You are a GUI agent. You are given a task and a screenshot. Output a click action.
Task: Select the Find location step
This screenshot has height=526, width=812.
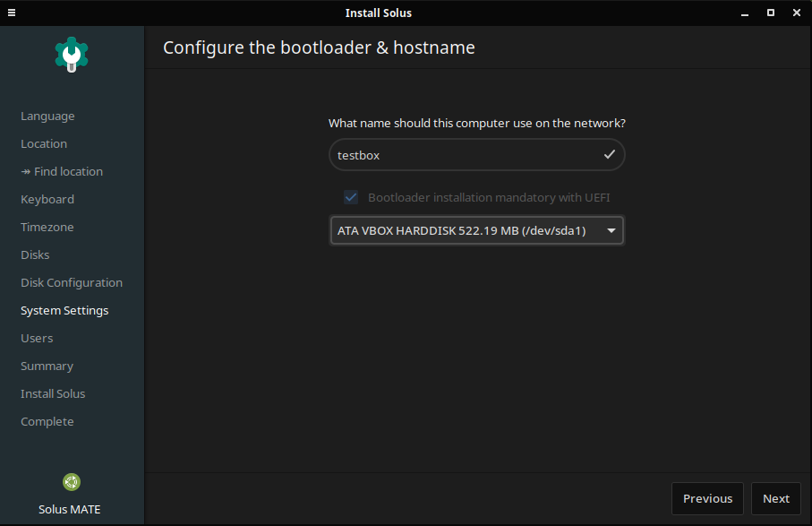coord(62,171)
